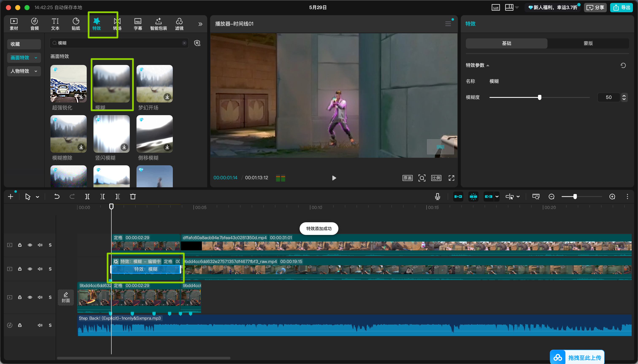The height and width of the screenshot is (364, 638).
Task: Click the 模糊度 value field showing 50
Action: (608, 97)
